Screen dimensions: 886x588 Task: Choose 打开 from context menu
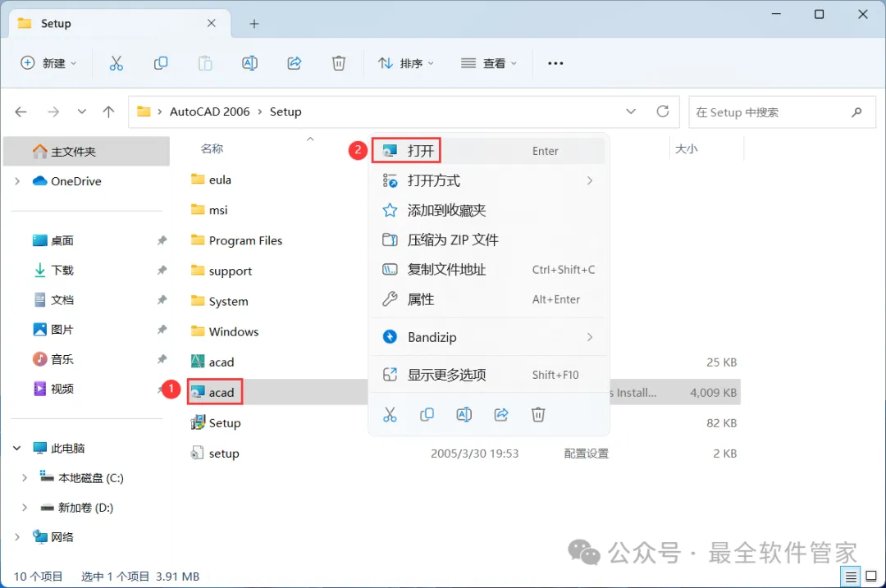coord(489,151)
